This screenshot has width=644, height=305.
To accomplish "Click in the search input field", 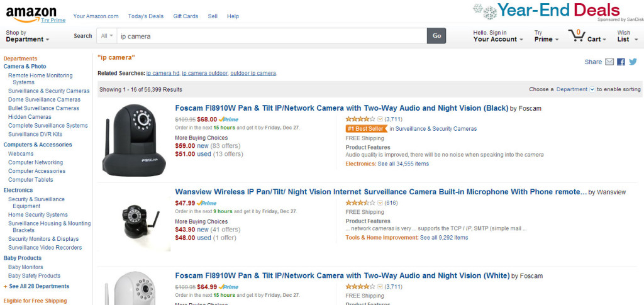I will point(272,36).
